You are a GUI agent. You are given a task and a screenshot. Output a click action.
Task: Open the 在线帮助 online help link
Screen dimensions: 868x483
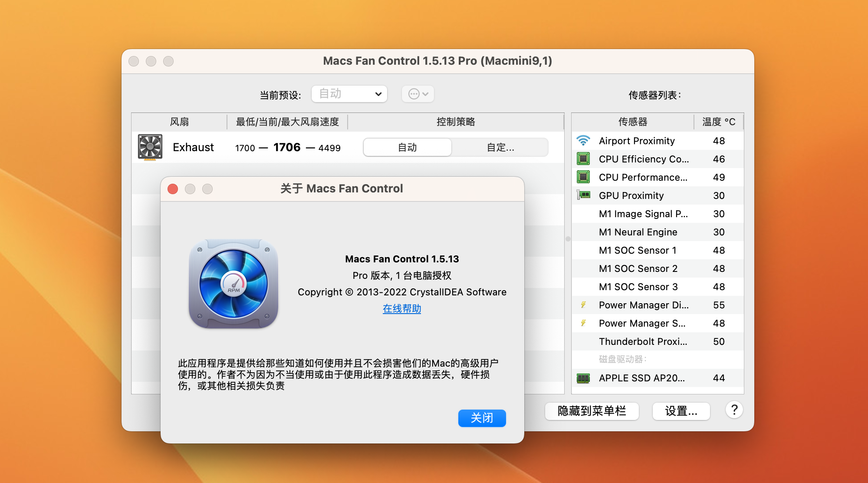[x=402, y=309]
